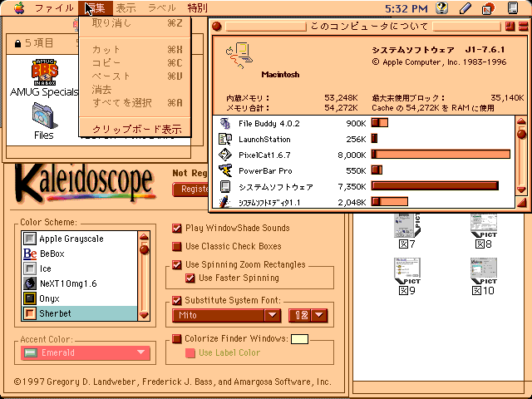Open the 表示 menu

[126, 7]
